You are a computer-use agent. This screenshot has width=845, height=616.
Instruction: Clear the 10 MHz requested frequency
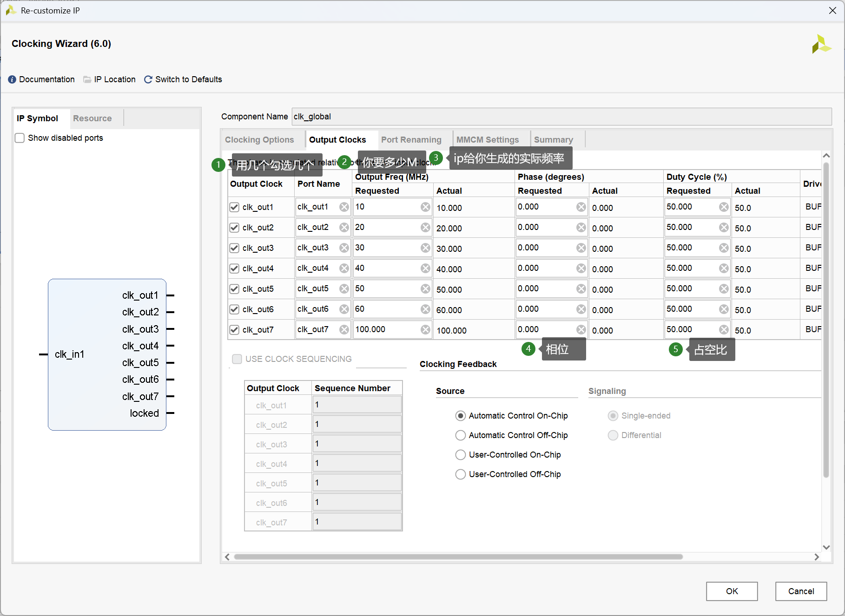[x=425, y=207]
